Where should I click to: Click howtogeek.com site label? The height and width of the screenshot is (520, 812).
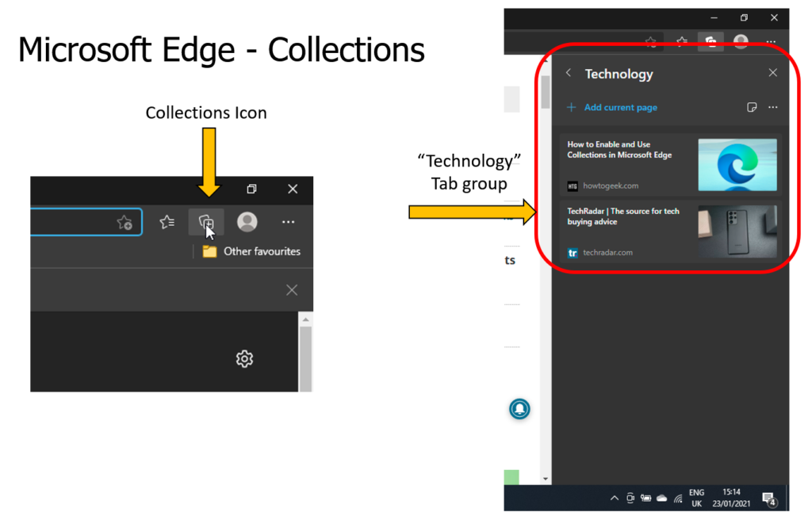pyautogui.click(x=611, y=185)
